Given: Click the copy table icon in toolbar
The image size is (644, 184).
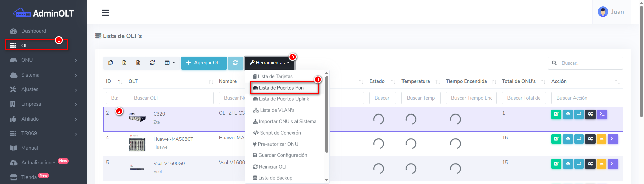Looking at the screenshot, I should (x=111, y=63).
